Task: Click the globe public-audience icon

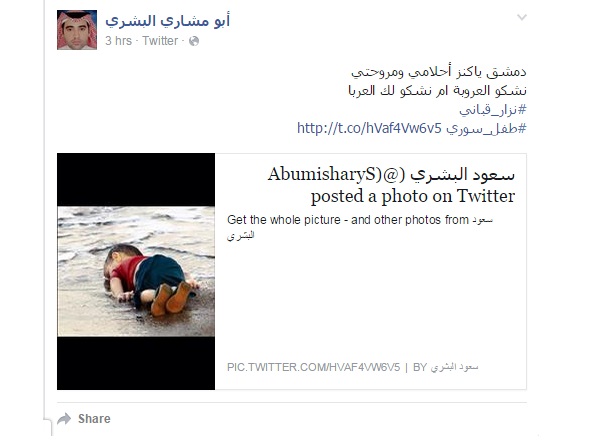Action: [194, 41]
